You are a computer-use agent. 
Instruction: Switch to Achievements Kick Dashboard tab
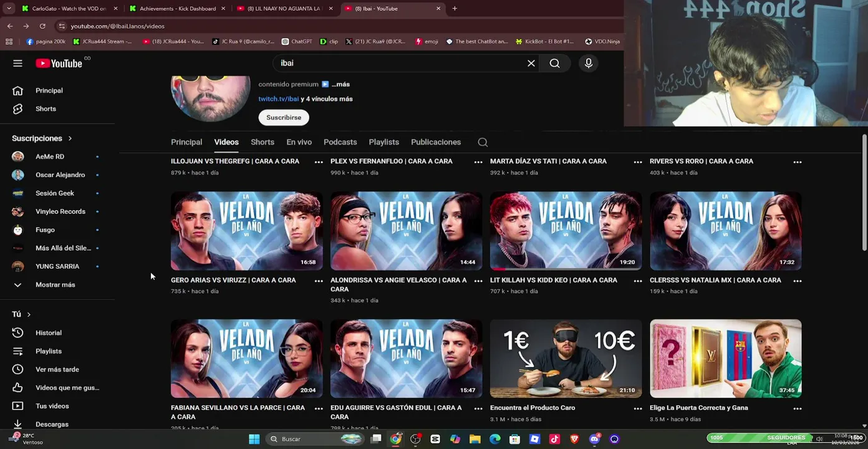(x=177, y=9)
